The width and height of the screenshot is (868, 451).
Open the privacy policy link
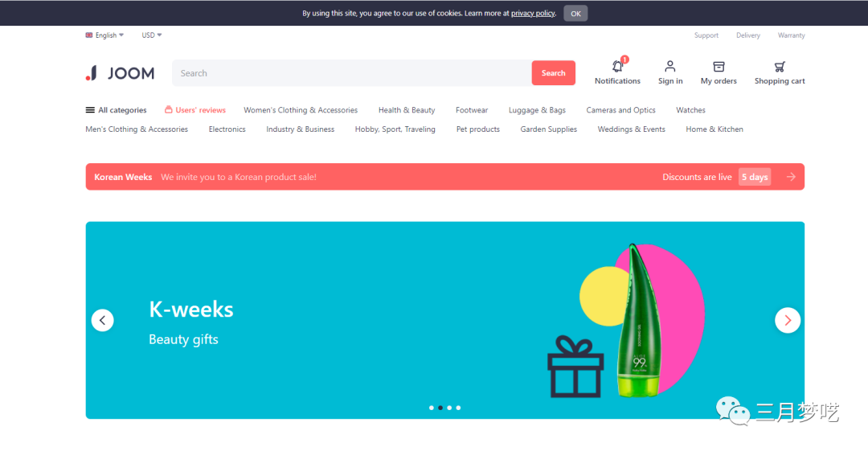coord(533,14)
